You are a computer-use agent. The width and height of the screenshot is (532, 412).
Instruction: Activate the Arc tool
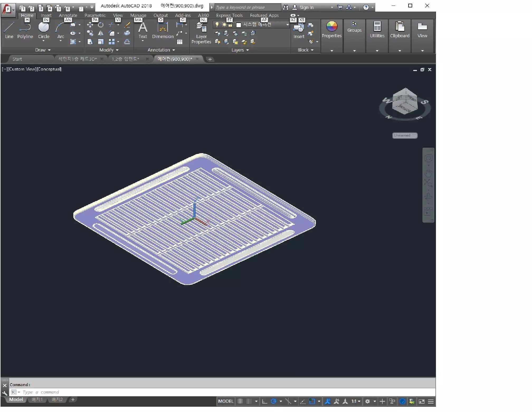click(61, 30)
